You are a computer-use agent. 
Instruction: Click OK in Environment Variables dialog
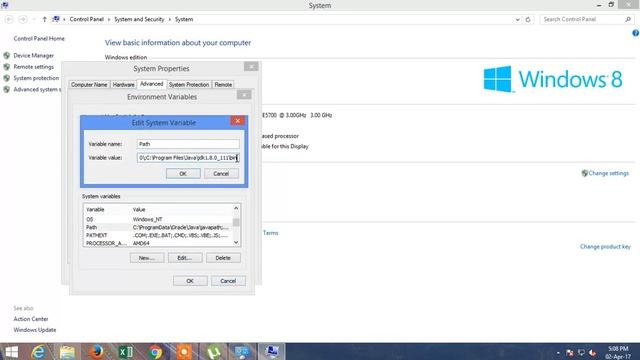coord(190,281)
